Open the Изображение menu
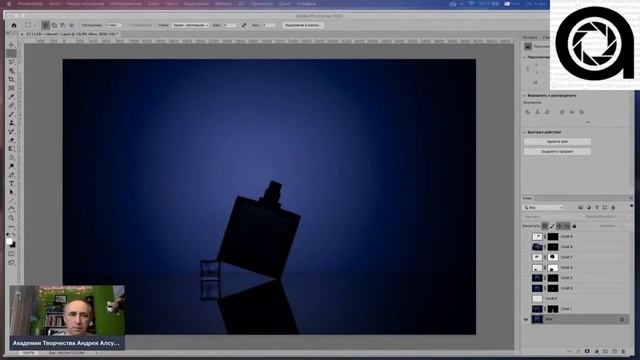The width and height of the screenshot is (640, 360). click(126, 4)
